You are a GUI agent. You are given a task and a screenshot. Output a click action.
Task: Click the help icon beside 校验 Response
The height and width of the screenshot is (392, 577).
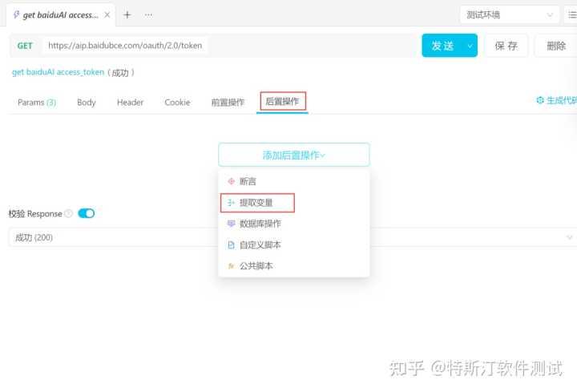click(68, 213)
